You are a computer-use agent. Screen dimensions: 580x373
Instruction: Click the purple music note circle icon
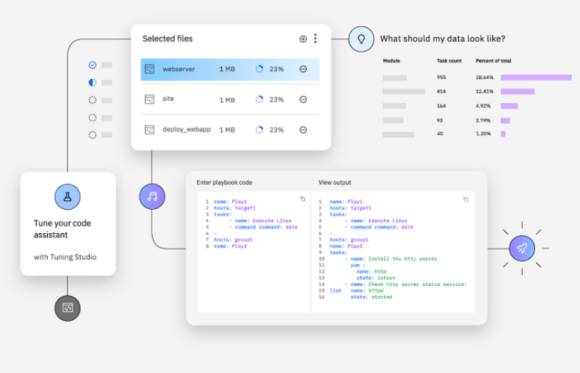tap(152, 196)
